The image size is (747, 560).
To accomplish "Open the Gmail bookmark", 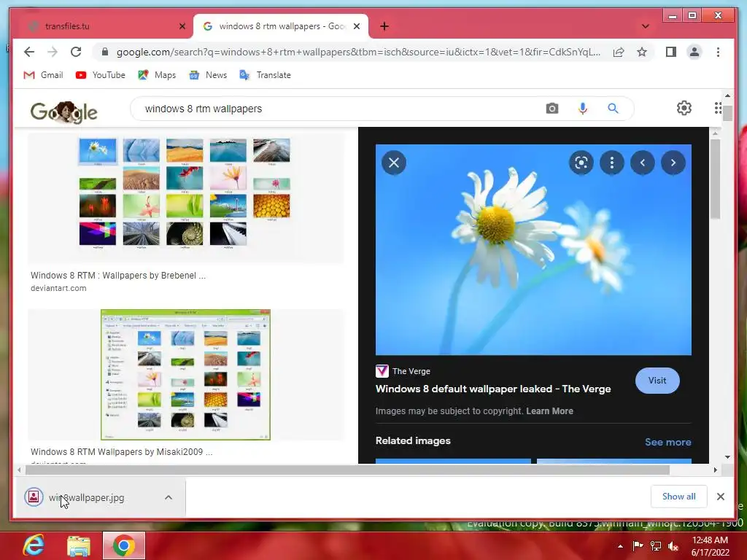I will [x=43, y=75].
